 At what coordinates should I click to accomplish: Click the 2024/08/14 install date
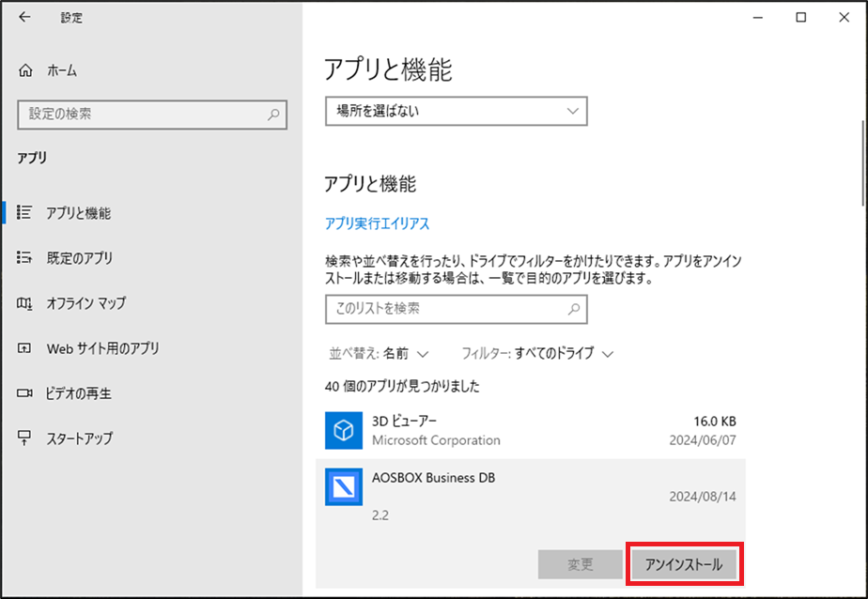pyautogui.click(x=703, y=497)
